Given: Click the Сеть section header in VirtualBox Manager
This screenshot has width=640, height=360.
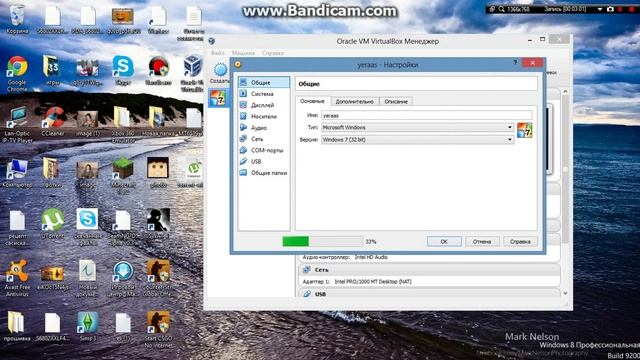Looking at the screenshot, I should click(x=429, y=270).
